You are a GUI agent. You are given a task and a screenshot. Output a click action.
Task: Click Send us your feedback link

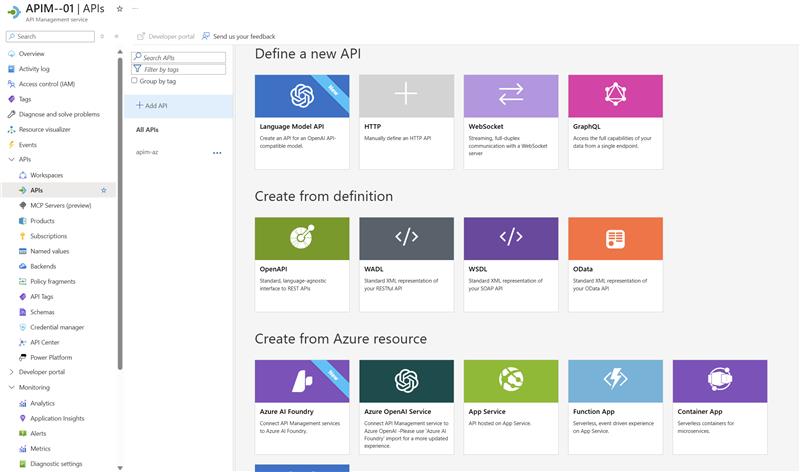coord(238,36)
